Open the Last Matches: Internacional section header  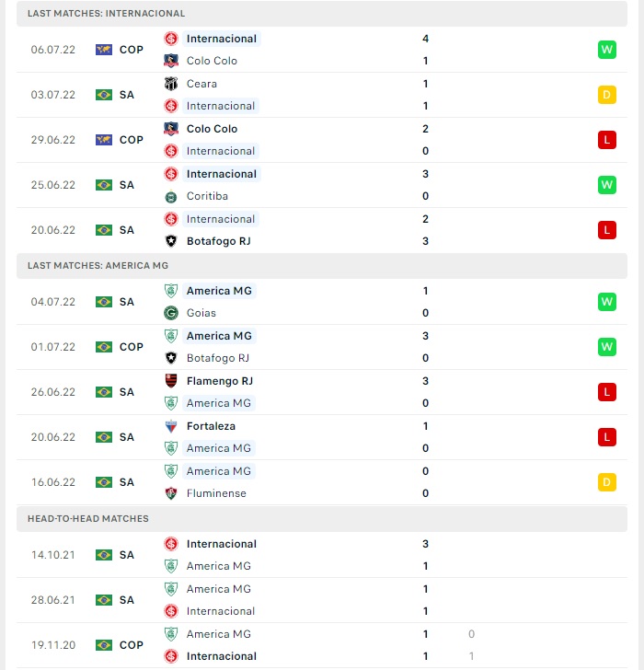[322, 13]
